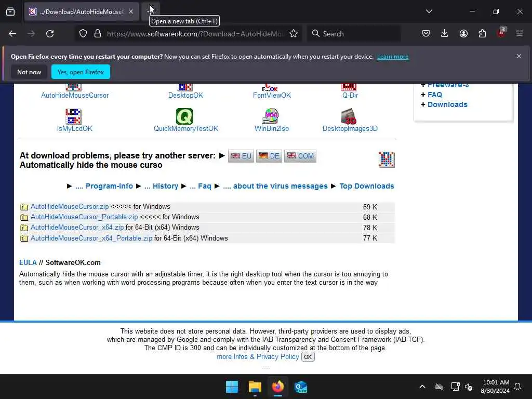Open the QuickMemoryTestOK program icon
532x399 pixels.
(184, 116)
